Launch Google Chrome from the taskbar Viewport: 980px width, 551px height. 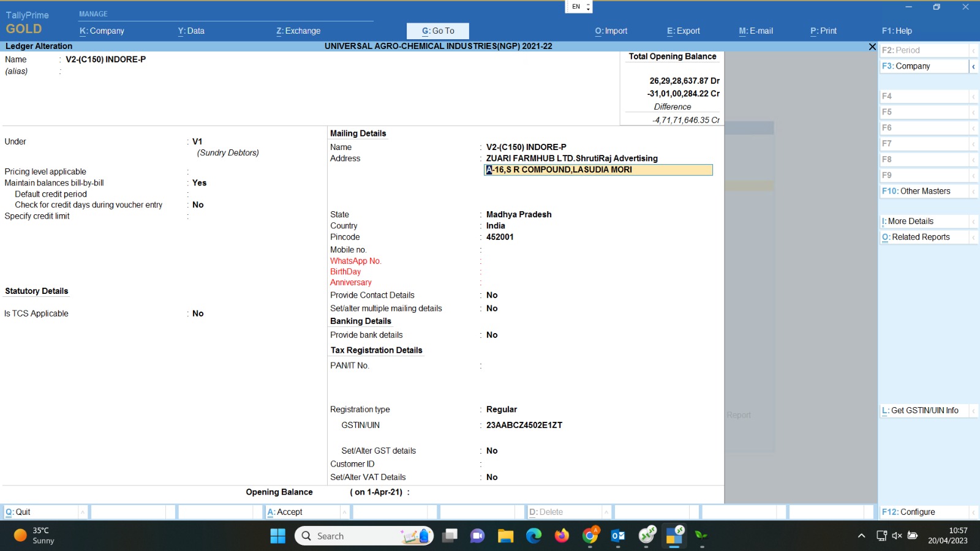pos(590,536)
